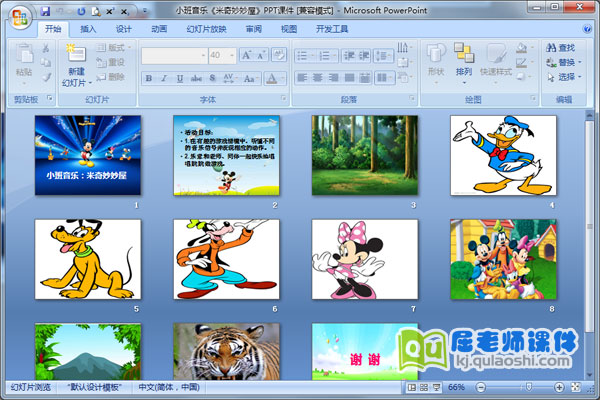The height and width of the screenshot is (400, 600).
Task: Open the numbering list dropdown
Action: click(328, 56)
